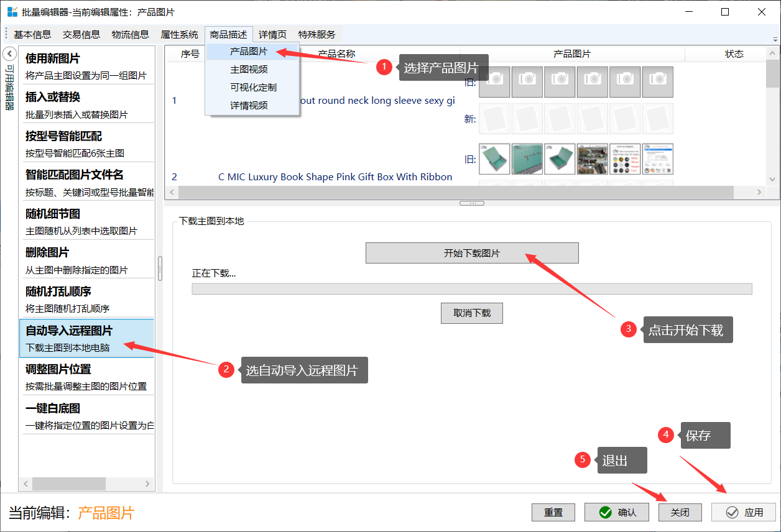Click the batch editor app icon in title bar
This screenshot has height=532, width=781.
pos(12,12)
